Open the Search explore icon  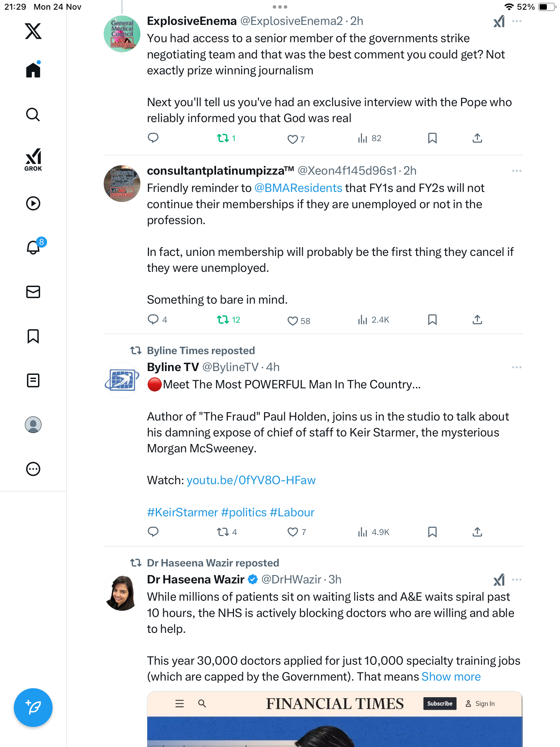point(33,114)
